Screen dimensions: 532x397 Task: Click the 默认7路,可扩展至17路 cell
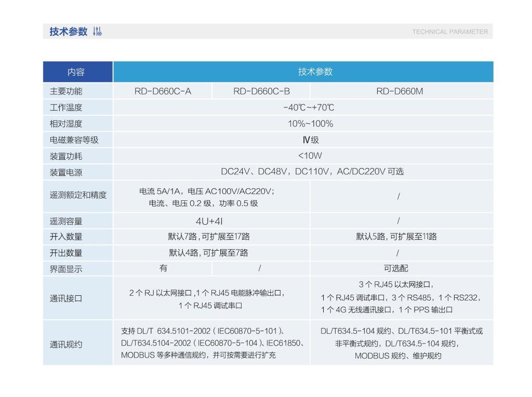click(x=209, y=237)
